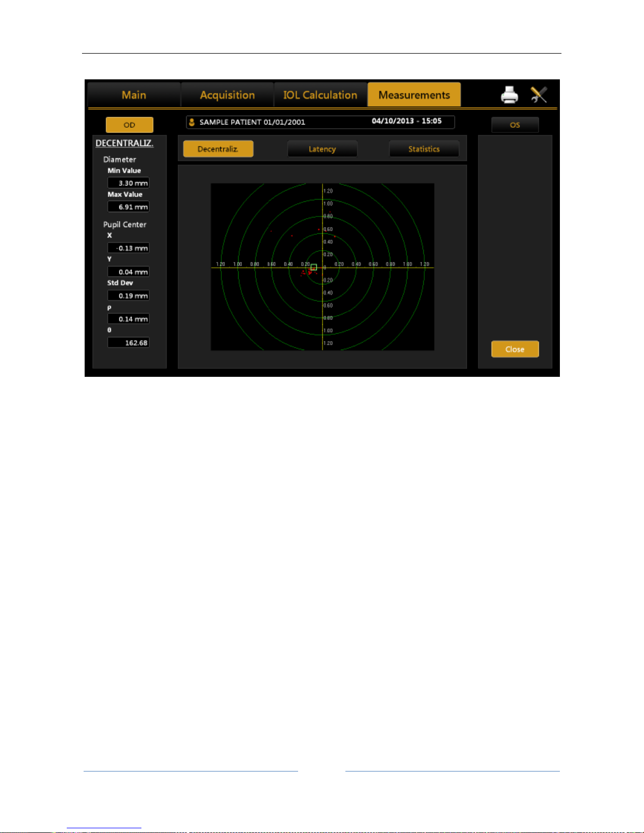Image resolution: width=644 pixels, height=833 pixels.
Task: Select Pupil Center Y value 0.04 mm
Action: tap(128, 272)
